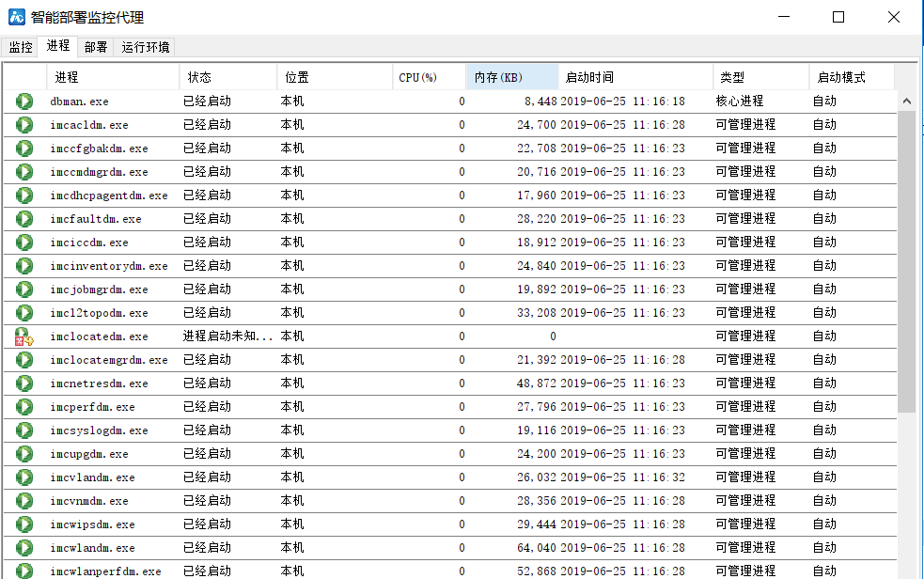Click the green status icon for imcnetresdm.exe
The image size is (924, 579).
click(x=24, y=383)
